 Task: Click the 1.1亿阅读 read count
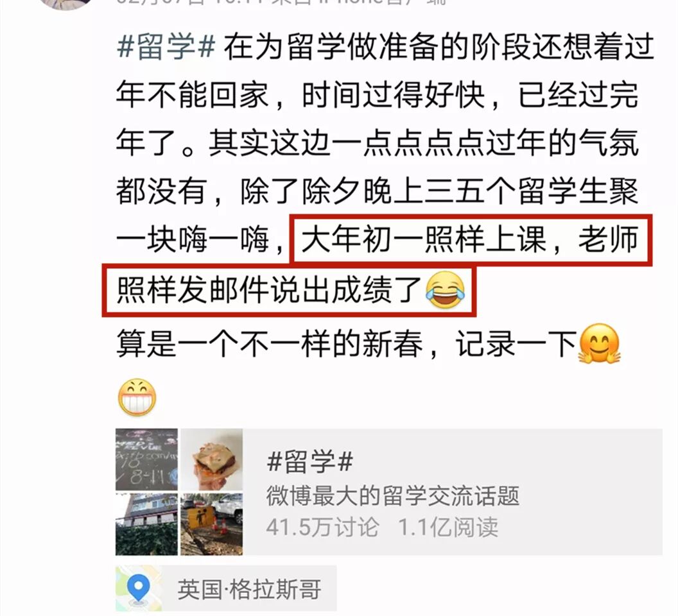point(448,527)
